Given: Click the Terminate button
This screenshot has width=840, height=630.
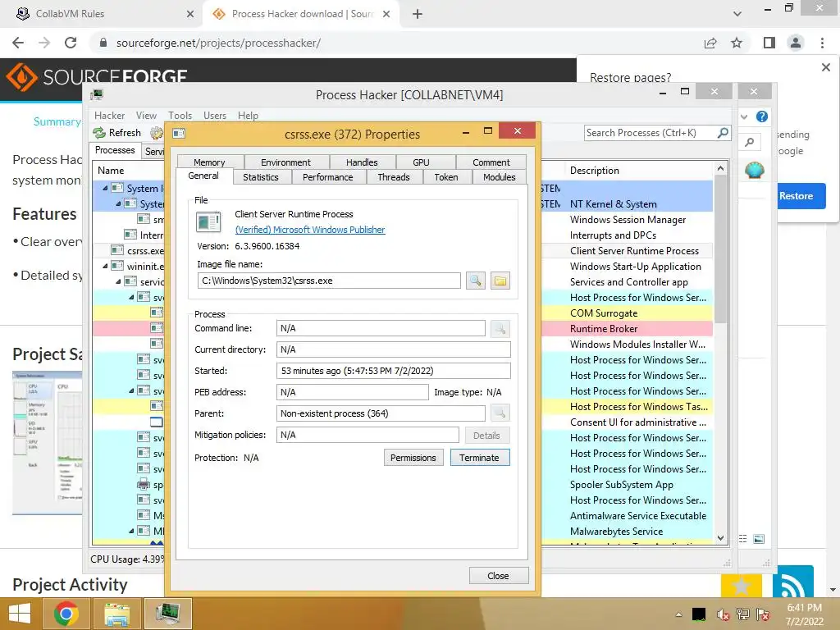Looking at the screenshot, I should coord(479,458).
